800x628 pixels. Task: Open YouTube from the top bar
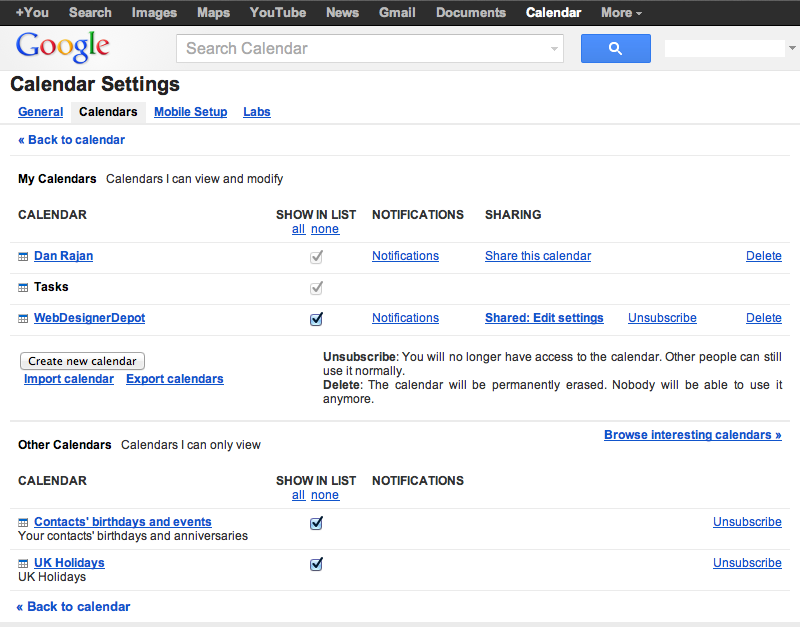278,12
